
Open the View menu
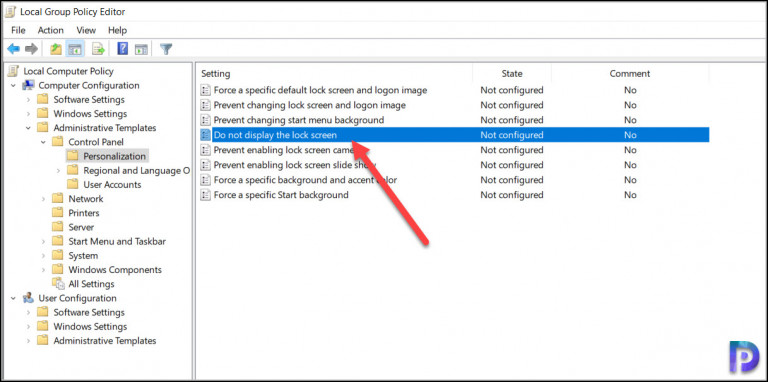click(x=86, y=30)
